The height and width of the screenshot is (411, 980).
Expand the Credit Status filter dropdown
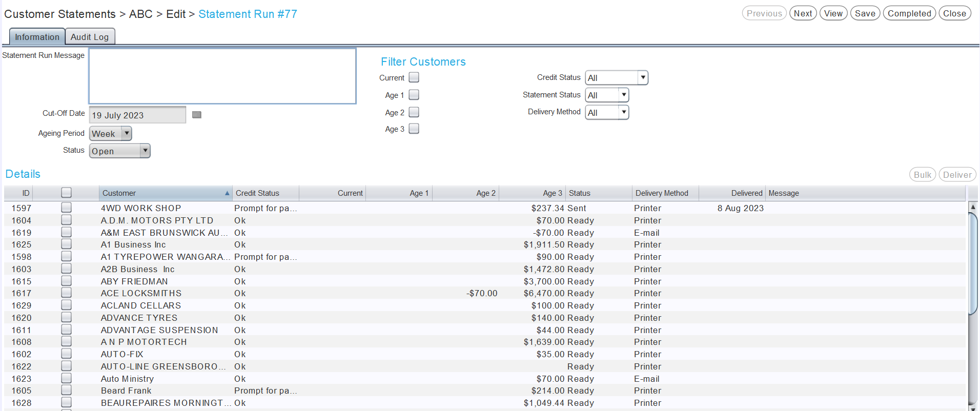[x=617, y=78]
